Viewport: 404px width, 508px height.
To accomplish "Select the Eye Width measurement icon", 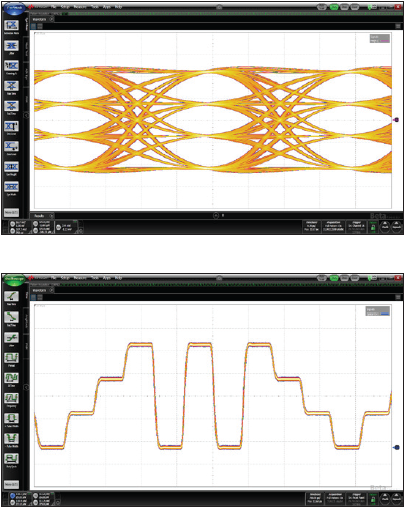I will [x=11, y=187].
